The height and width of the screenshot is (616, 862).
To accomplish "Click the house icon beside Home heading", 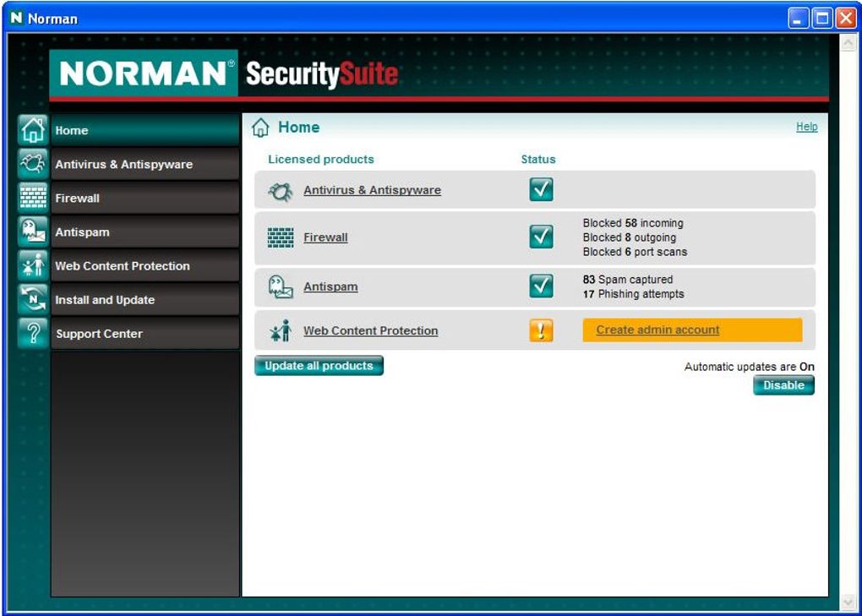I will [260, 128].
